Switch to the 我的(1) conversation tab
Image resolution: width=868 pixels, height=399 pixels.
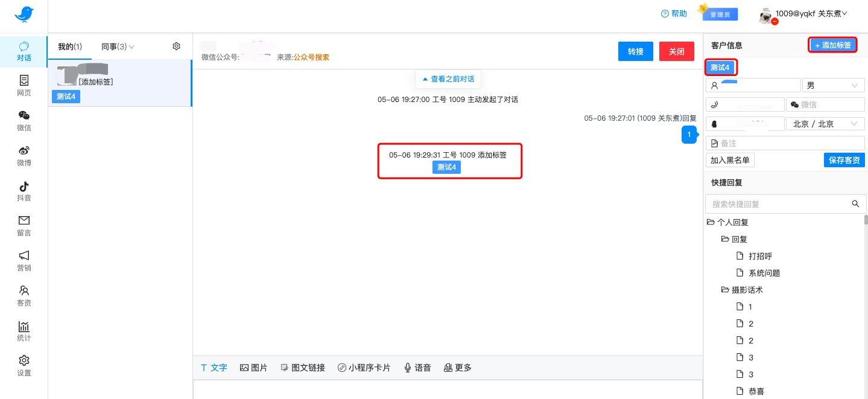click(x=70, y=46)
